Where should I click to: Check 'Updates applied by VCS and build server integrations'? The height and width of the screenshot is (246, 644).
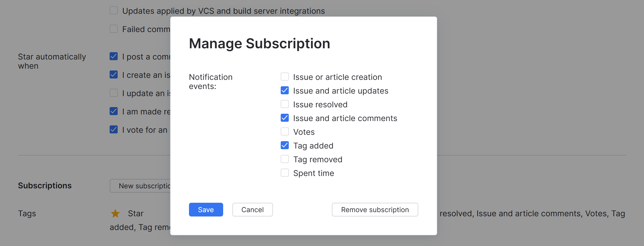pos(114,11)
